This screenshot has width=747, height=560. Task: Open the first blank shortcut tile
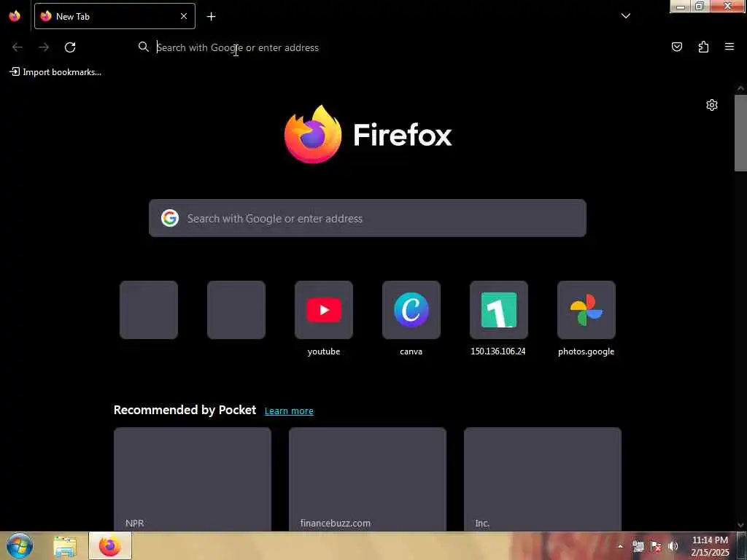(149, 310)
